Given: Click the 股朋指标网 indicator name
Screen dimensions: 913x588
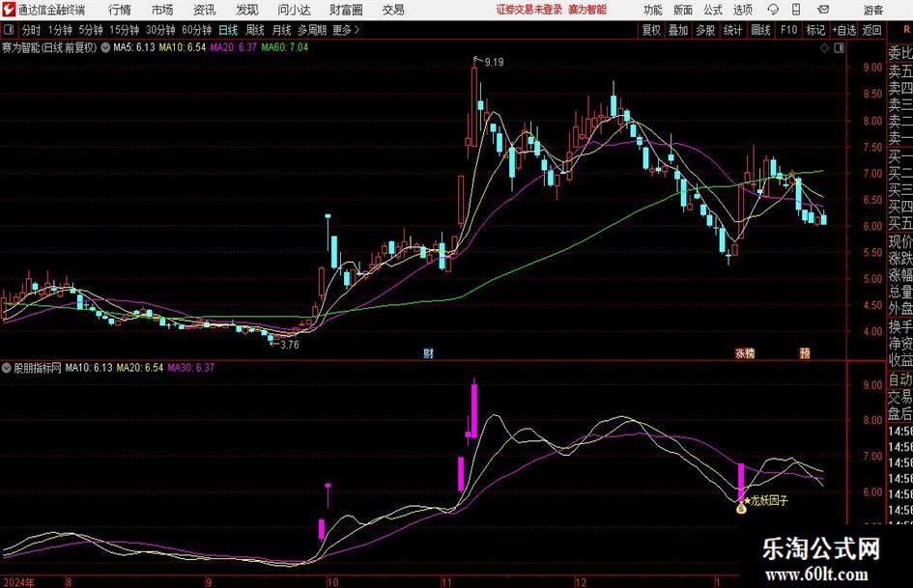Looking at the screenshot, I should tap(38, 368).
